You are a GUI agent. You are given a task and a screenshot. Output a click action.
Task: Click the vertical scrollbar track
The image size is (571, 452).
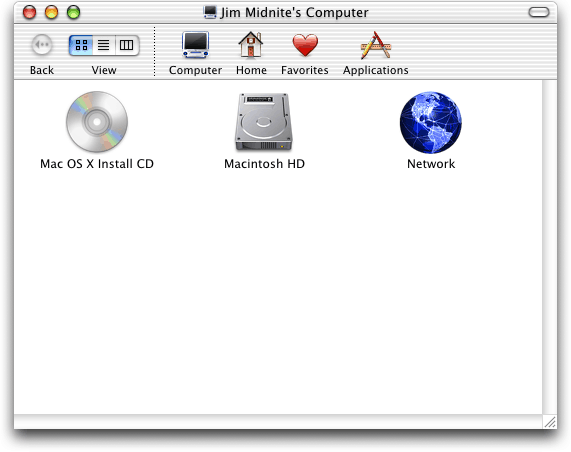pos(550,247)
